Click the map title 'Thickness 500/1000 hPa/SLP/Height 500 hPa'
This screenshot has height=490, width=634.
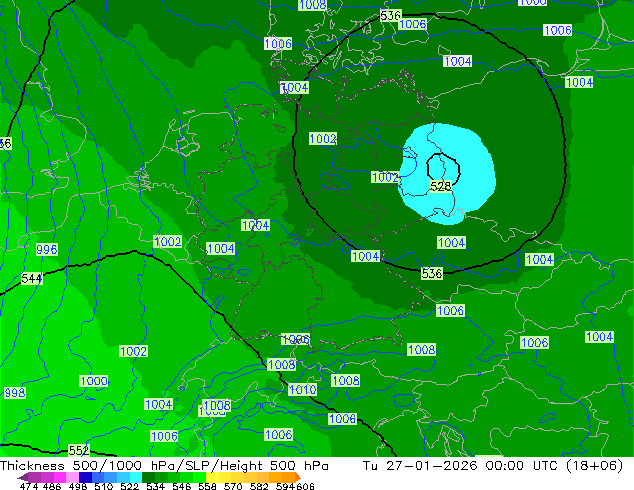(x=164, y=465)
